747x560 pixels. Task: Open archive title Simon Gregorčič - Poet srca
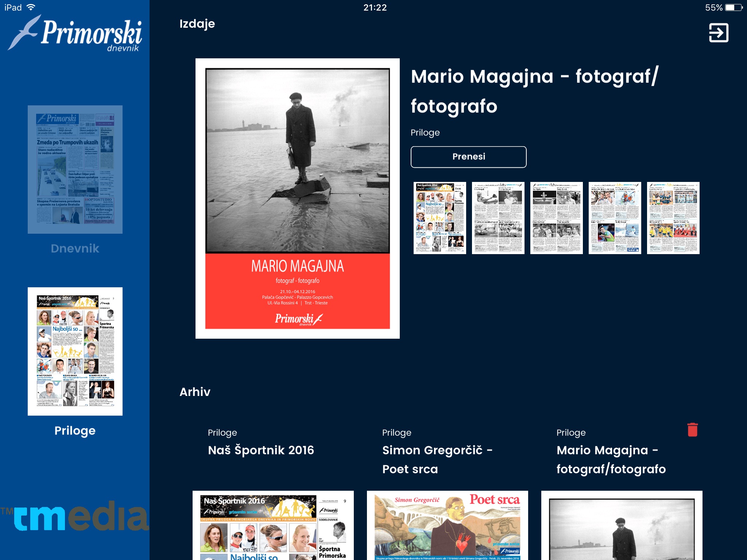(x=437, y=459)
